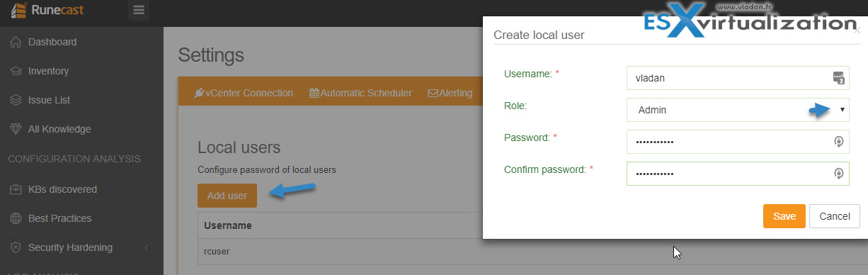This screenshot has height=275, width=868.
Task: Close the Create local user dialog
Action: (x=857, y=30)
